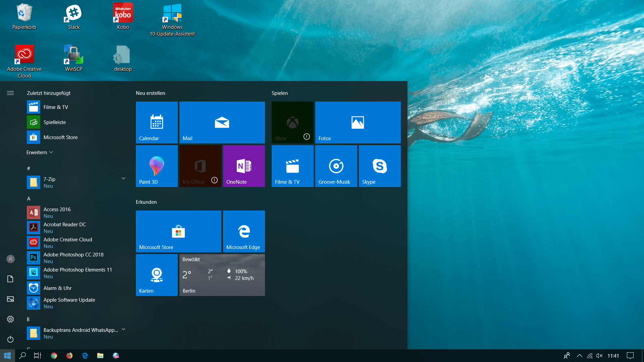644x362 pixels.
Task: Click the B letter header in app list
Action: tap(28, 319)
